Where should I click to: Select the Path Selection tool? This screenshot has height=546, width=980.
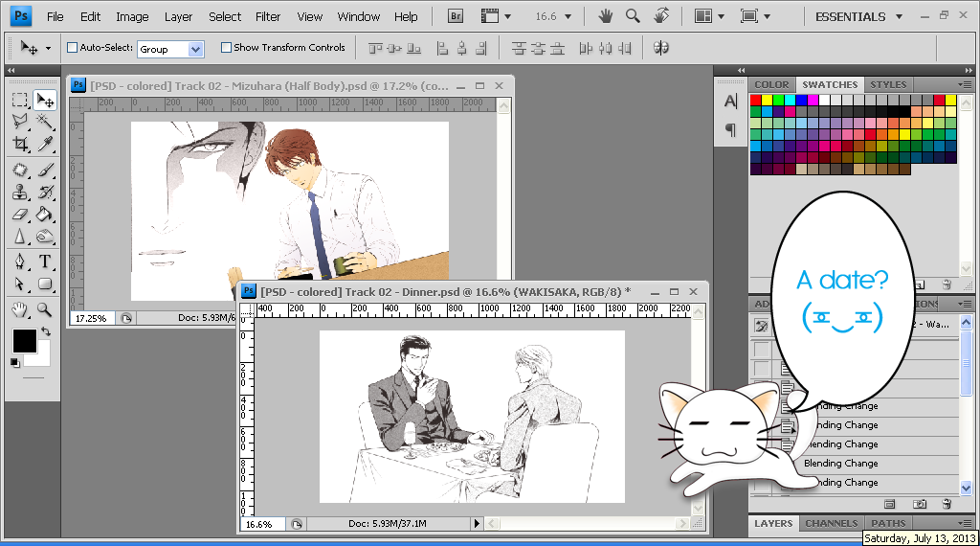20,284
